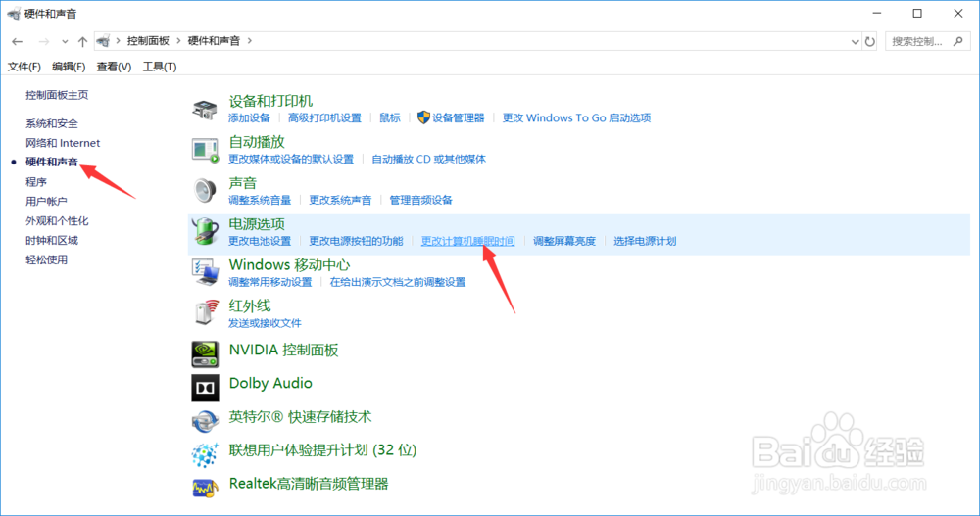This screenshot has height=516, width=980.
Task: Open 调整系统音量 link
Action: click(260, 201)
